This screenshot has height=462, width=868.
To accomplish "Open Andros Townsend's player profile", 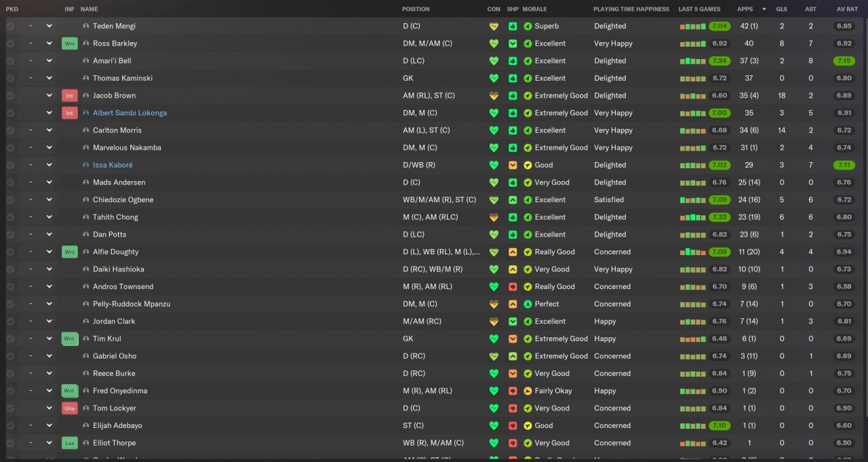I will (x=123, y=286).
